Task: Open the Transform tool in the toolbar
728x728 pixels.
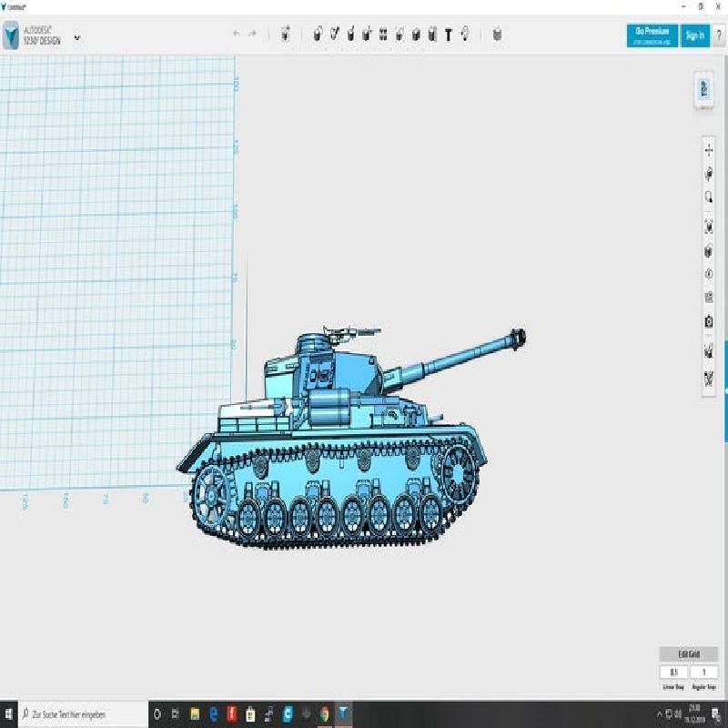Action: (x=286, y=35)
